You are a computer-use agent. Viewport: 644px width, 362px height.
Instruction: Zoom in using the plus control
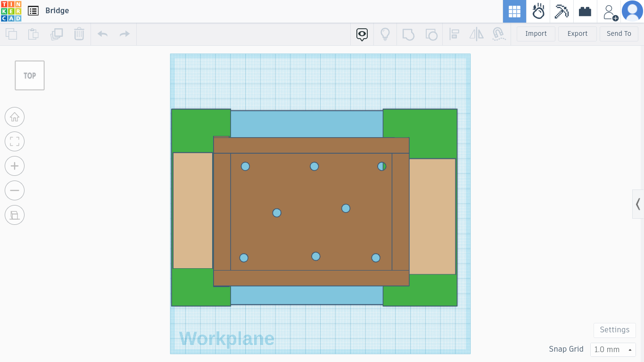pos(15,166)
